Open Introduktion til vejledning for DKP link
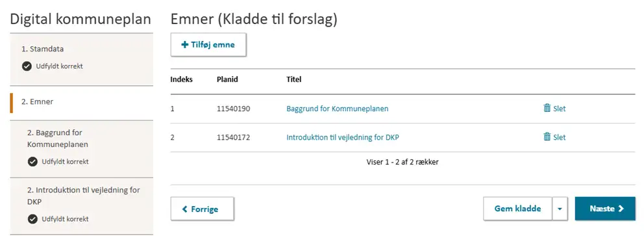The height and width of the screenshot is (236, 644). (343, 137)
